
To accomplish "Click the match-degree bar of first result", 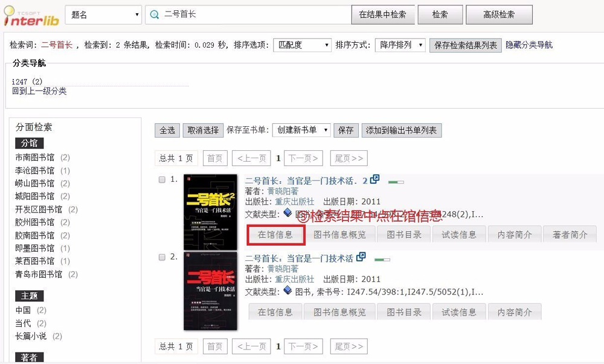I will 396,182.
